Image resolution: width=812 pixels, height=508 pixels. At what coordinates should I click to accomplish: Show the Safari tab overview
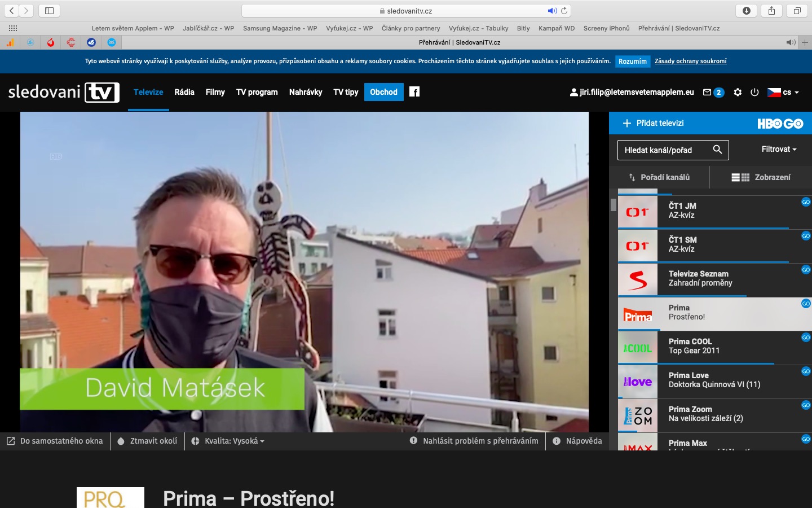coord(797,11)
